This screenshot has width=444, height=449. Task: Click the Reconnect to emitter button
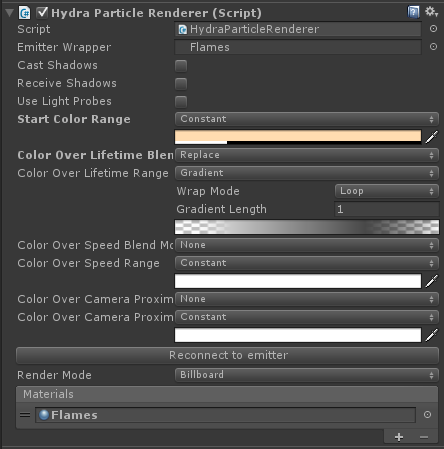coord(227,355)
